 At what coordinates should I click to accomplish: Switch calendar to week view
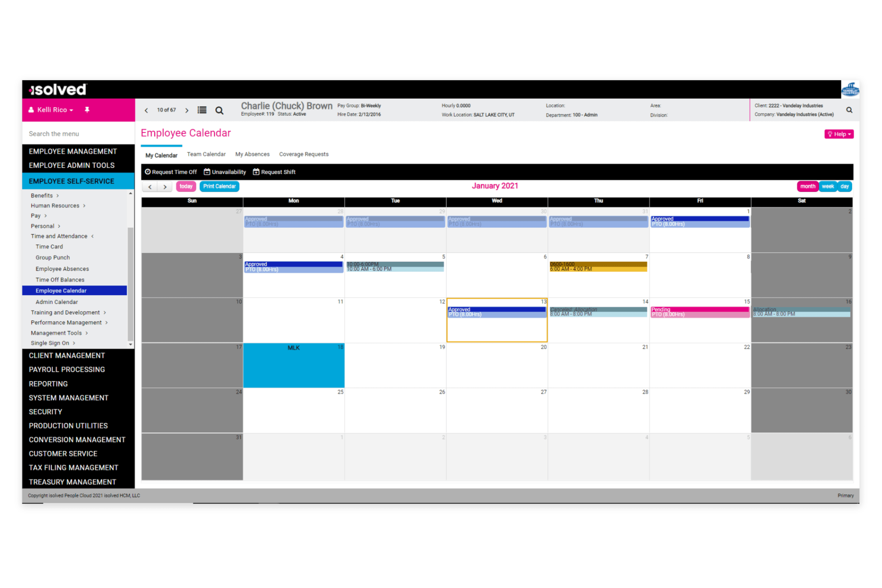828,186
